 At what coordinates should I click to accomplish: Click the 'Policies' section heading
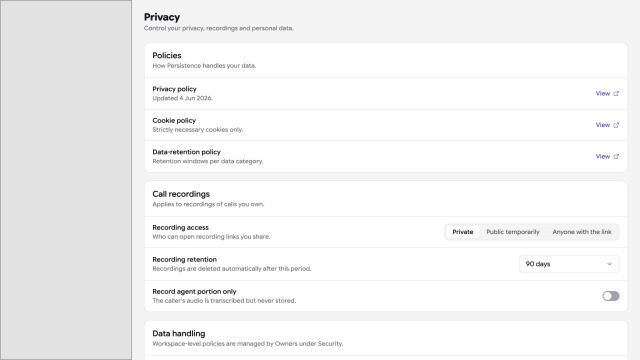pos(167,56)
